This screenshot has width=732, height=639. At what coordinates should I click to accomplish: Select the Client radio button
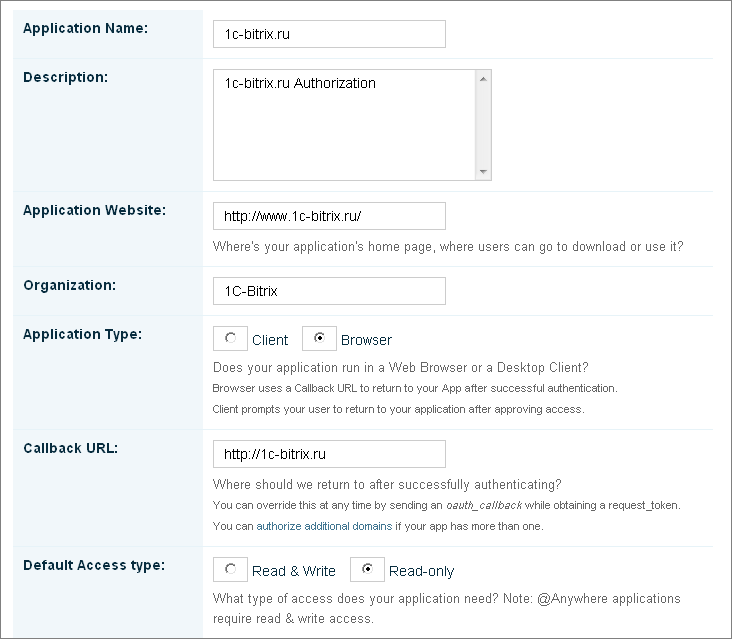tap(230, 338)
